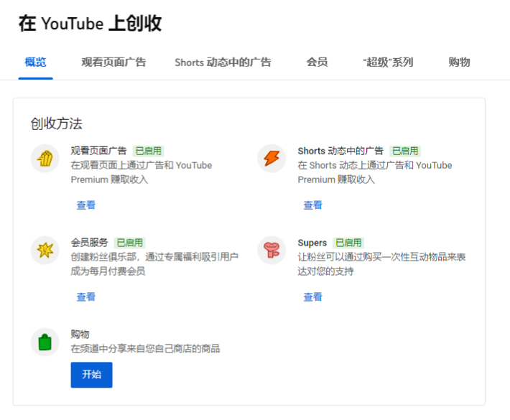Image resolution: width=510 pixels, height=420 pixels.
Task: Click the 已启用 badge next to Supers
Action: (348, 243)
